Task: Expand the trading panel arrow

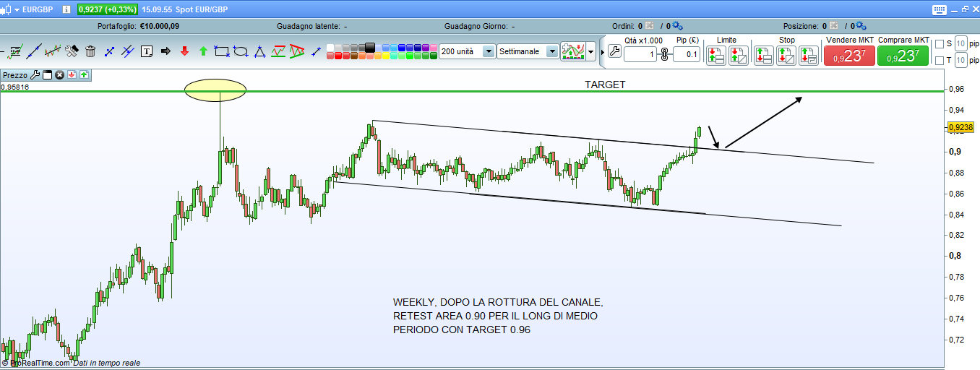Action: click(x=603, y=52)
